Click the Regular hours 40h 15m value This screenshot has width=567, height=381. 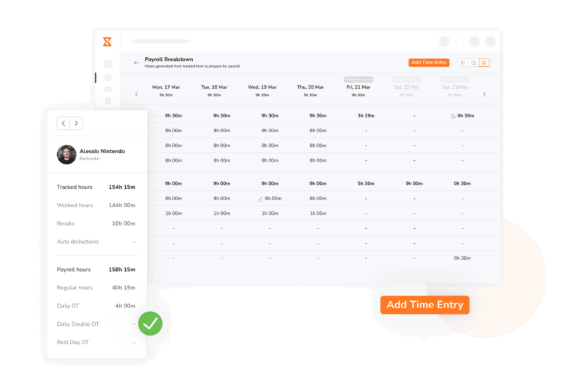123,288
